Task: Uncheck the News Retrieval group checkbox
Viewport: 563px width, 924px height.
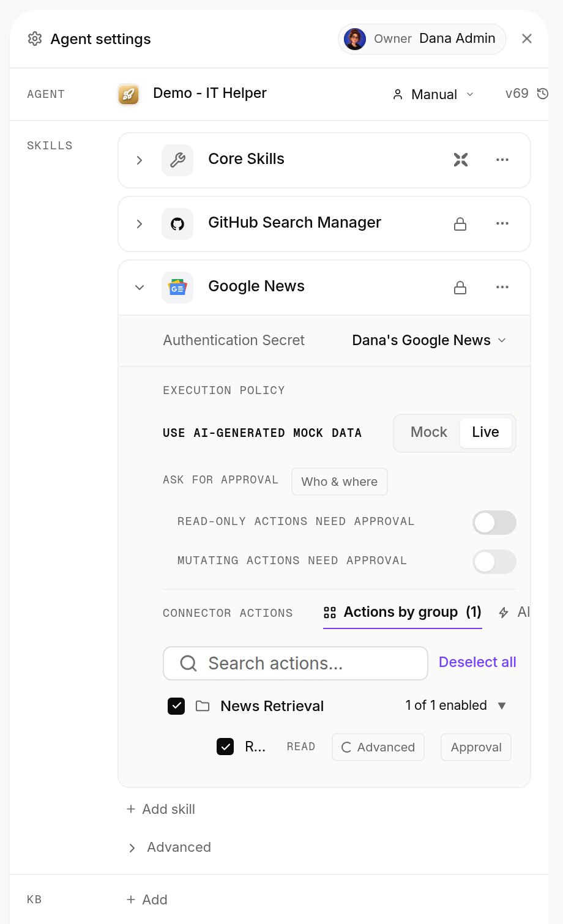Action: (x=176, y=706)
